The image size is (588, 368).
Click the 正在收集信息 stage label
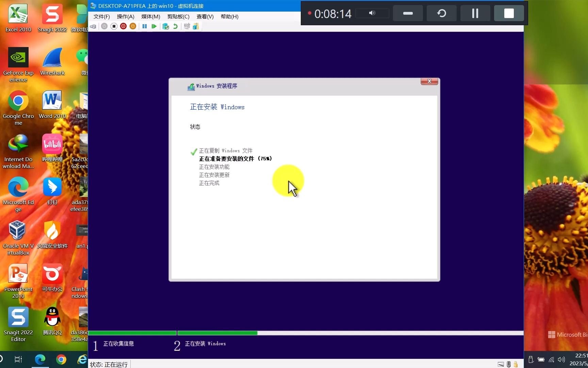118,344
